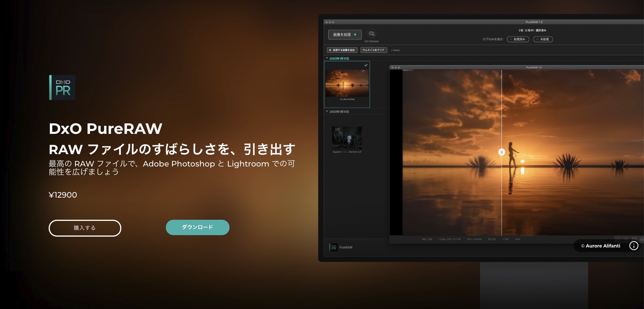The image size is (644, 309).
Task: Click the preview window's "PureRAW 1.0" title
Action: 534,67
